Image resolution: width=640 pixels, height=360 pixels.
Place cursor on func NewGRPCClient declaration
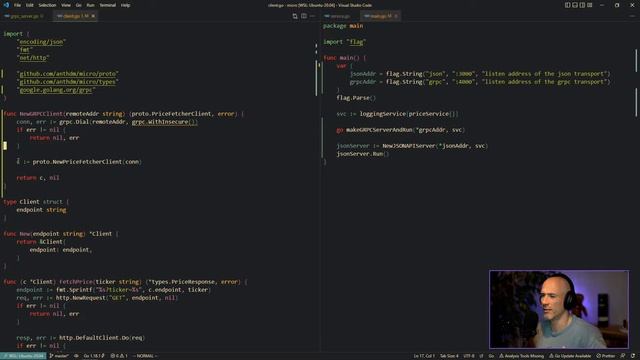pos(124,114)
